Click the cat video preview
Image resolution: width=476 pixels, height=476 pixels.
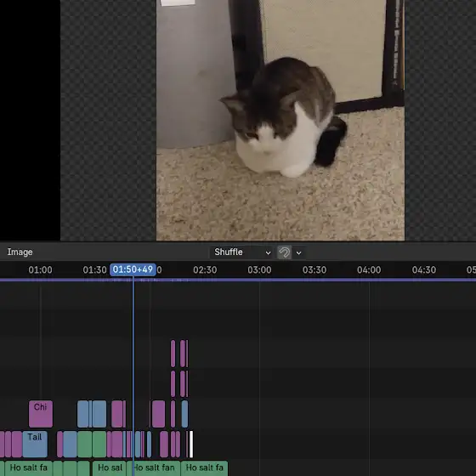point(280,120)
